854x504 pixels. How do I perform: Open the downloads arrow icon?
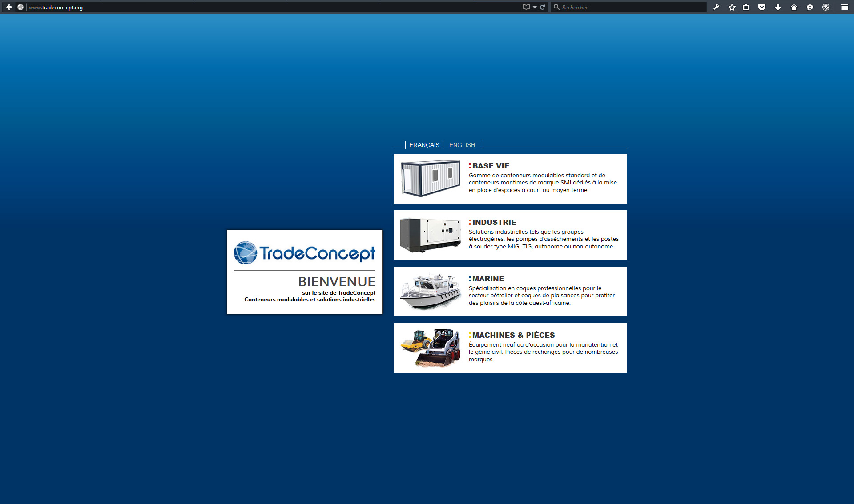coord(778,7)
